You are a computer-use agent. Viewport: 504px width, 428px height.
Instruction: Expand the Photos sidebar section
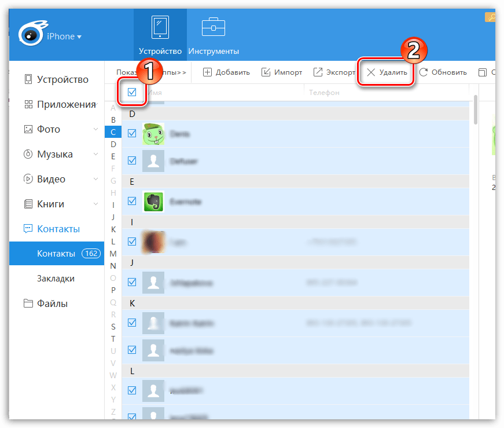96,129
